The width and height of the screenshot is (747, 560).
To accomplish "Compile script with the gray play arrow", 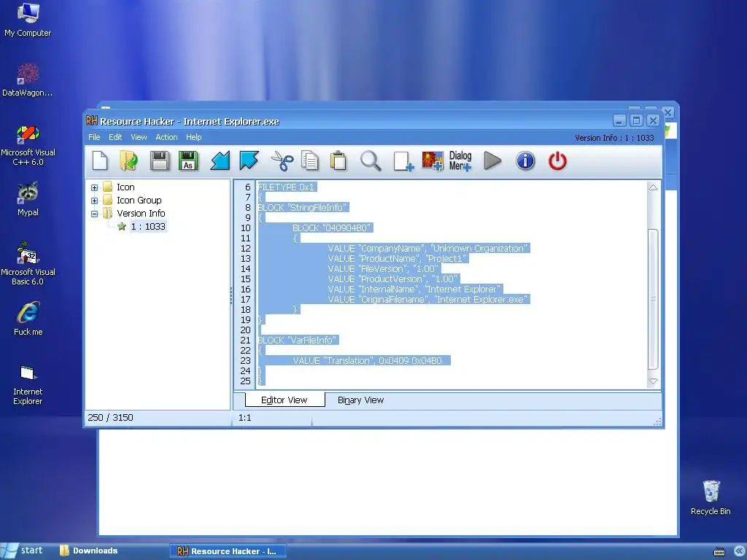I will tap(492, 160).
